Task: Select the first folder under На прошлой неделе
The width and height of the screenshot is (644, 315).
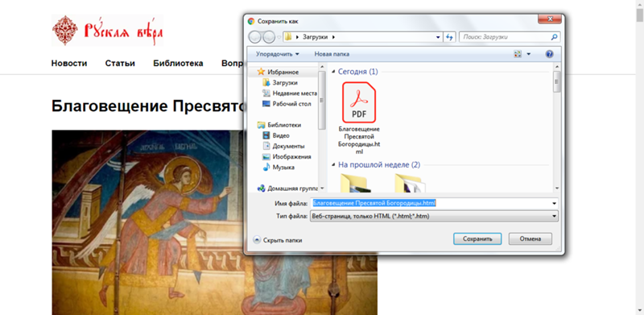Action: (355, 184)
